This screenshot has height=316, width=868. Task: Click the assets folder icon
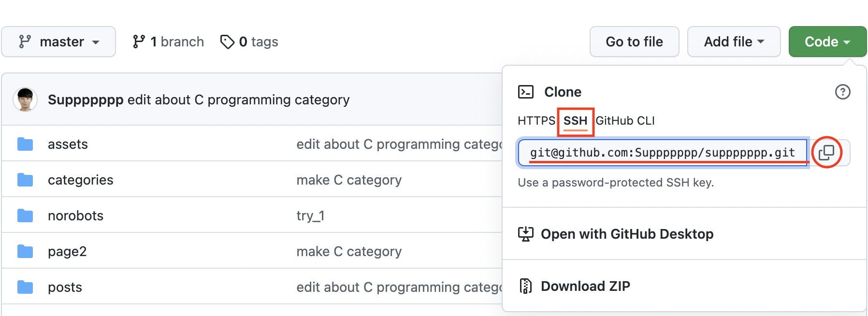pos(25,144)
